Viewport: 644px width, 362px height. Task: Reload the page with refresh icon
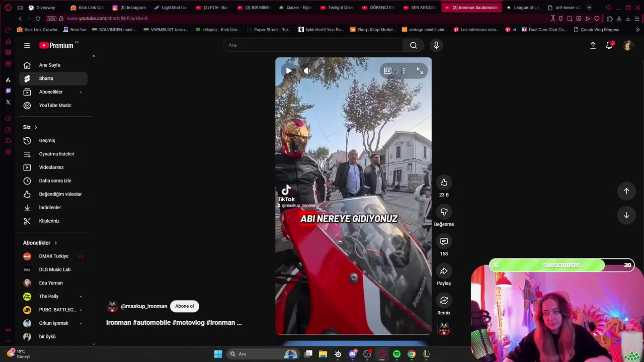click(38, 19)
